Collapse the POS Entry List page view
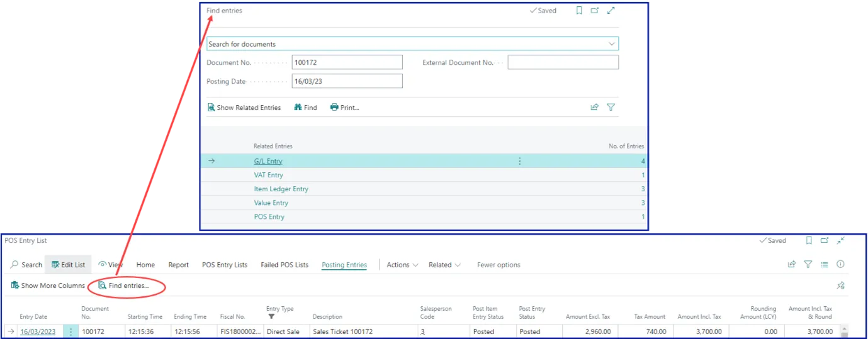Image resolution: width=868 pixels, height=339 pixels. [840, 240]
